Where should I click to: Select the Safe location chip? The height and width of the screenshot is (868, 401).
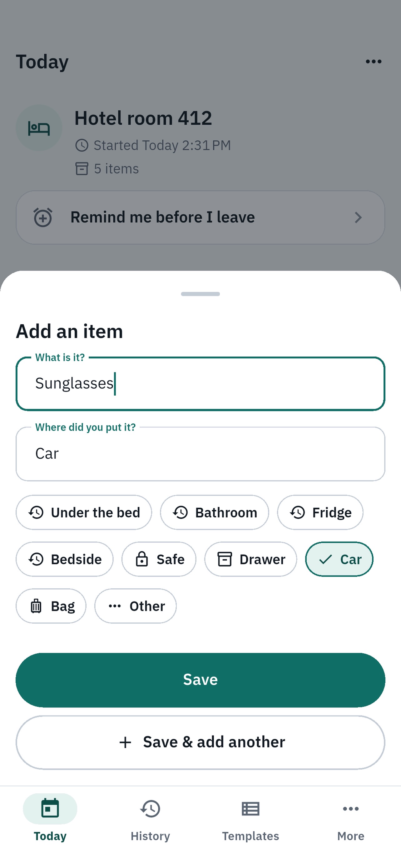[x=159, y=559]
